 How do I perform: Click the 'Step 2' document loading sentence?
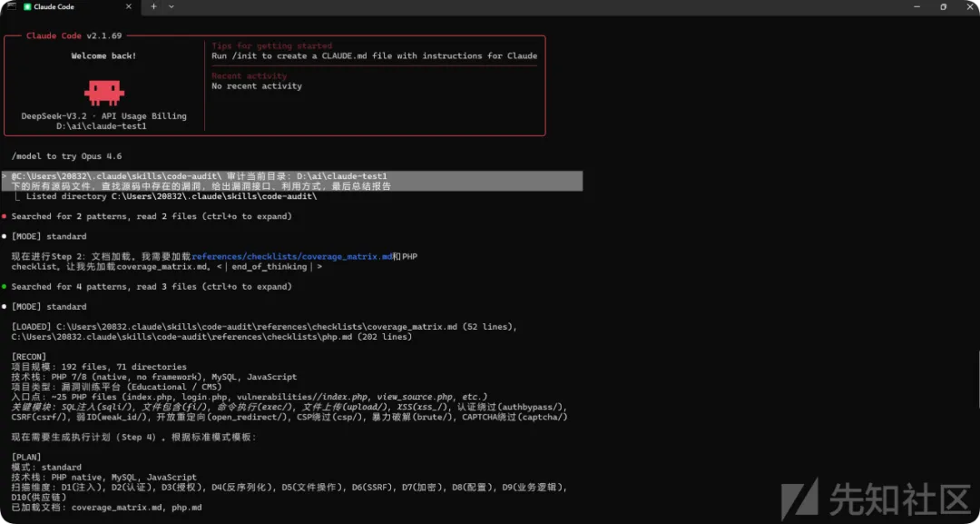[214, 256]
